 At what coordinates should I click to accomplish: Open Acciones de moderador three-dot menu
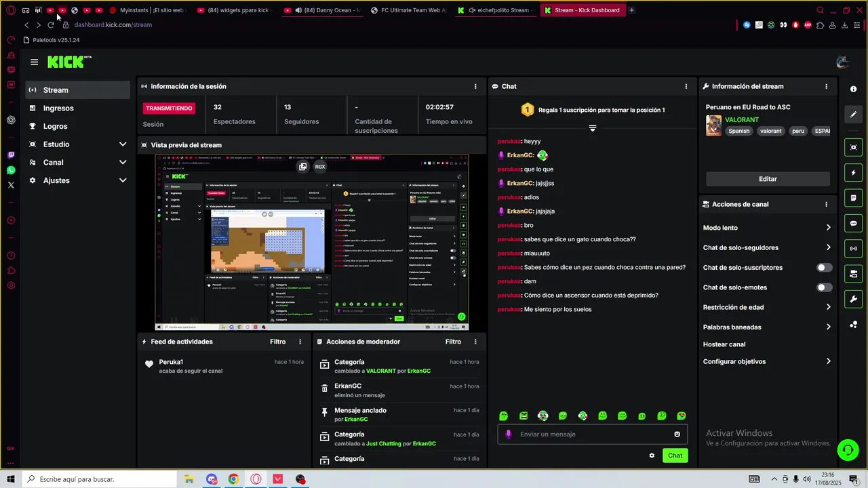point(475,342)
